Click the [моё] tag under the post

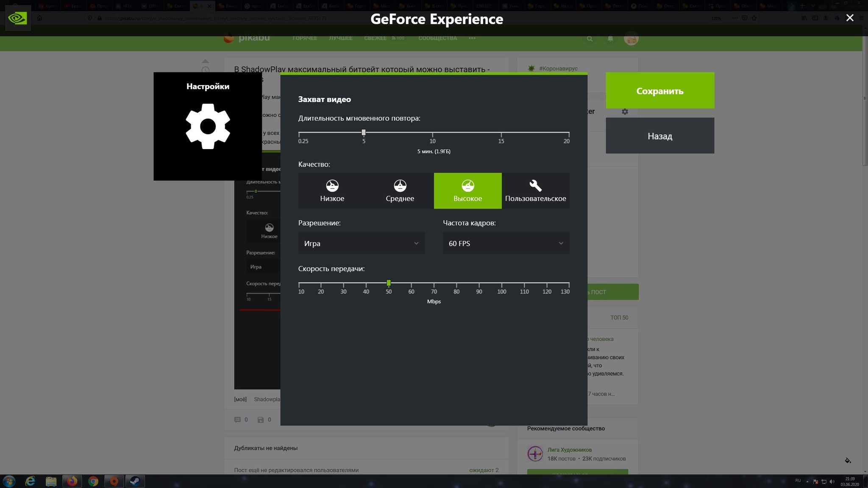(240, 399)
